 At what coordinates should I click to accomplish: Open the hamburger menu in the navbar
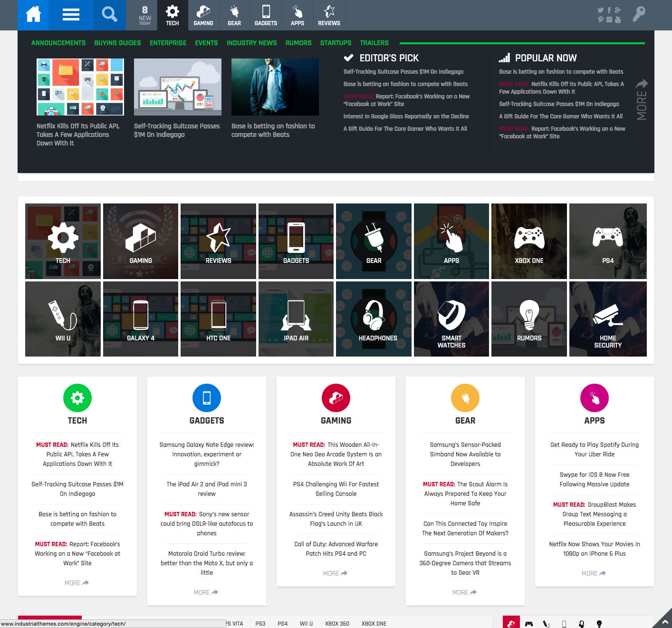click(71, 15)
